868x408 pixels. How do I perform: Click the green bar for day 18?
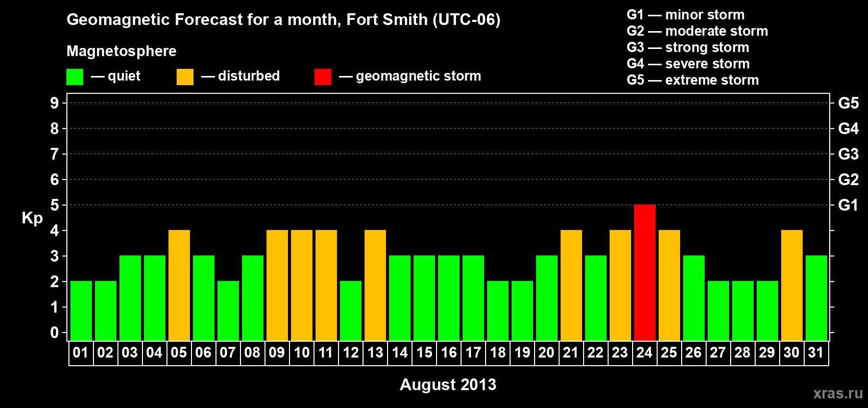click(498, 311)
